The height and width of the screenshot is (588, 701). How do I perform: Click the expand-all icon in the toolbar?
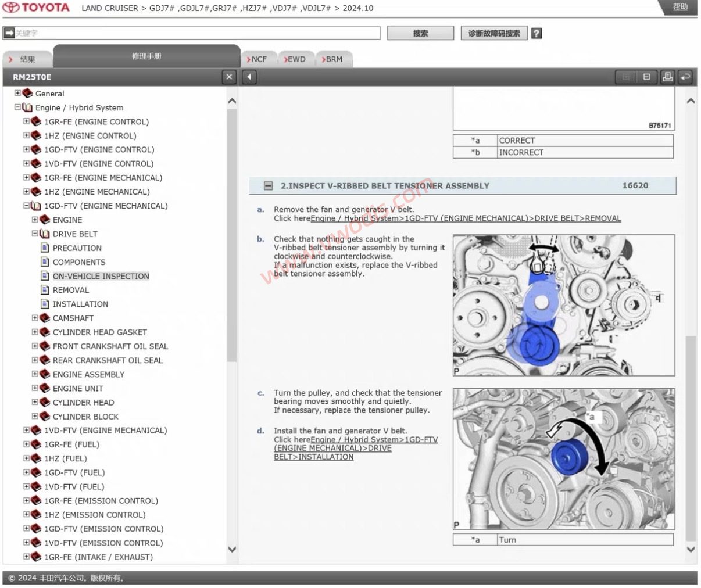626,77
